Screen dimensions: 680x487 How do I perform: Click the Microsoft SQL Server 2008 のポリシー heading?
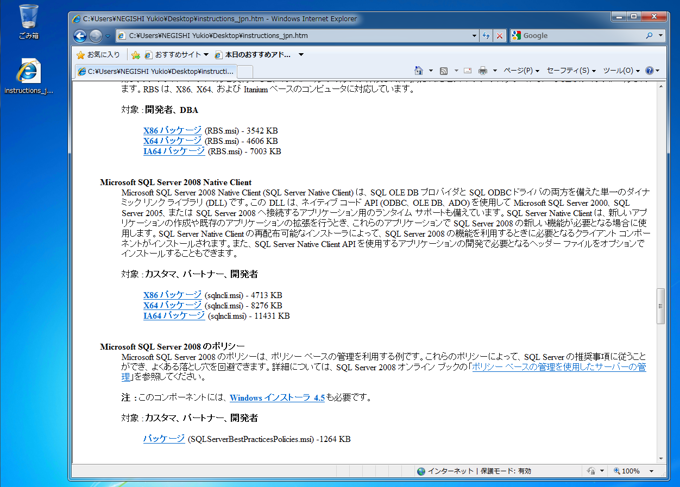click(x=172, y=346)
